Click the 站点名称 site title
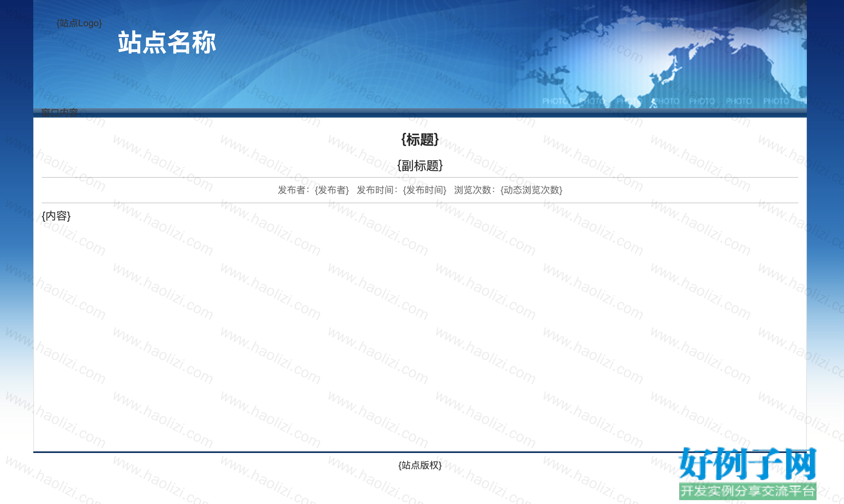This screenshot has height=504, width=844. (x=167, y=42)
